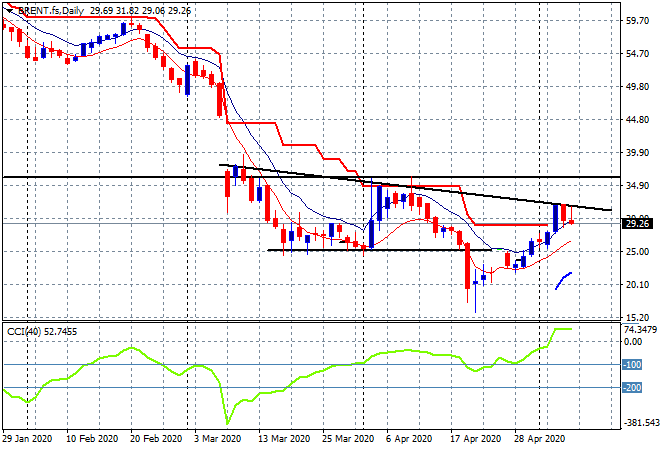Click the BRENT.fs,Daily symbol label

pyautogui.click(x=51, y=11)
